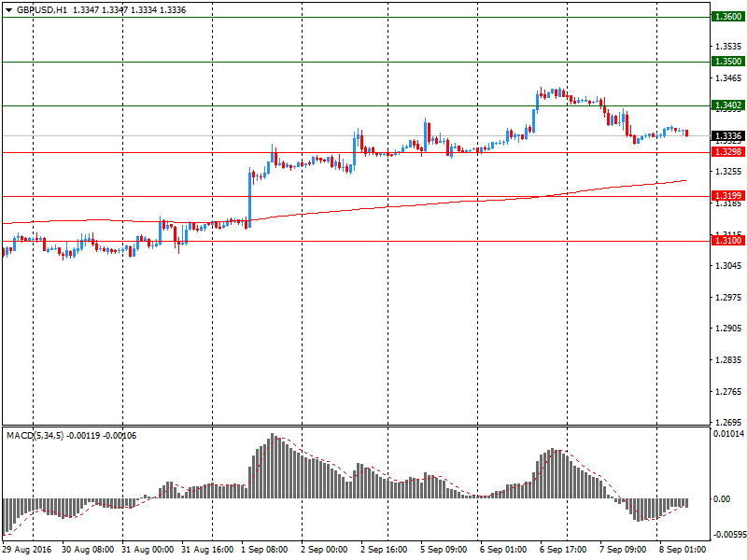The width and height of the screenshot is (747, 560).
Task: Click the 29 Aug 2016 date label
Action: tap(27, 550)
